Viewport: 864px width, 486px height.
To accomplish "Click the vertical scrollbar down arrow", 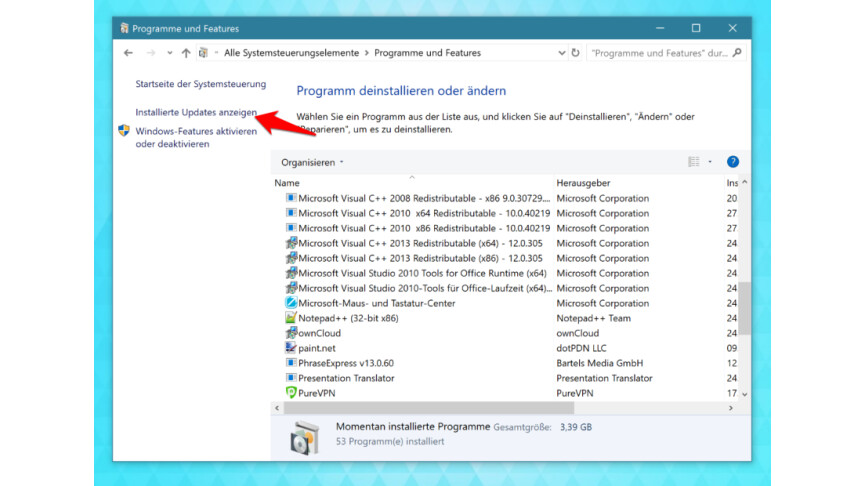I will (744, 394).
